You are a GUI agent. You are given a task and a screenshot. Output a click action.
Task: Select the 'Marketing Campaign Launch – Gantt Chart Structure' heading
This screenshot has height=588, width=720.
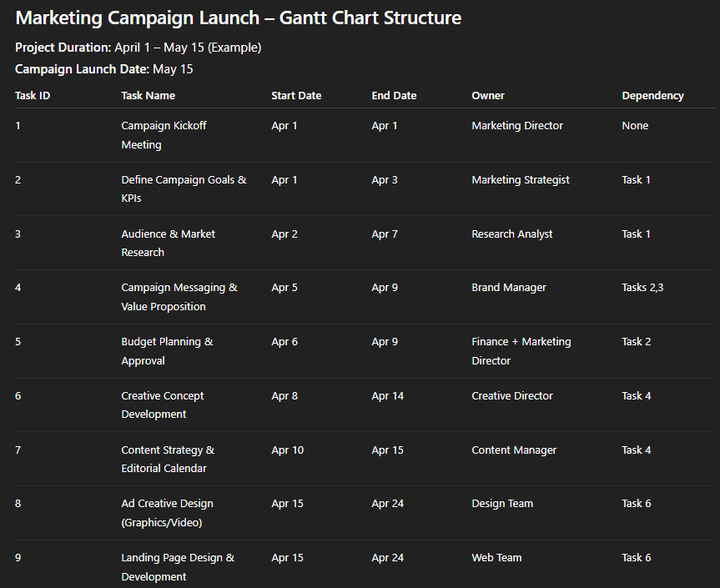[x=239, y=18]
